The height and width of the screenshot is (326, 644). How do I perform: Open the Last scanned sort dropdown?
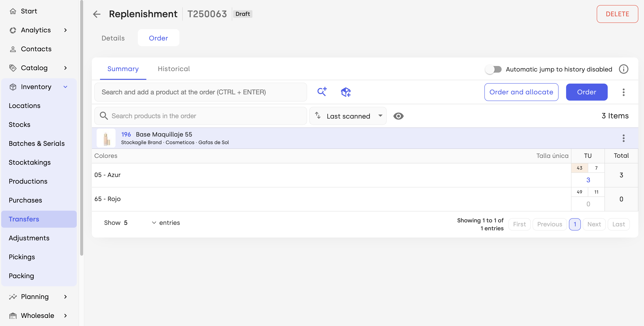pyautogui.click(x=348, y=116)
